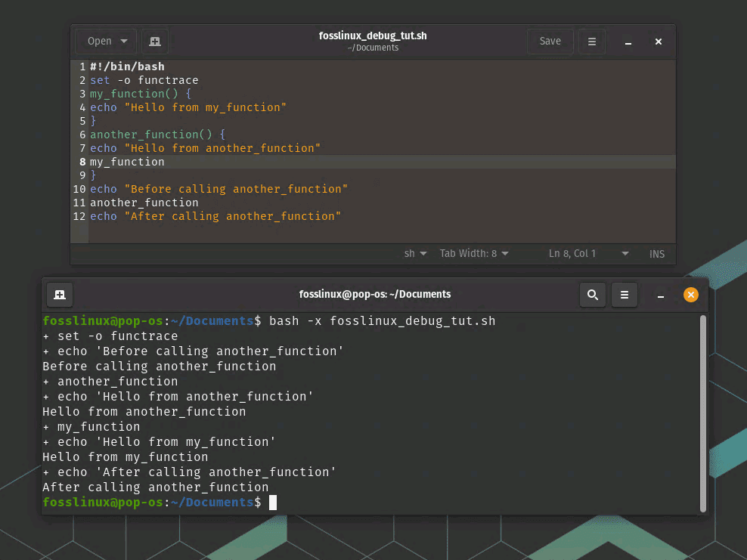This screenshot has width=747, height=560.
Task: Click the terminal search magnifier icon
Action: coord(593,295)
